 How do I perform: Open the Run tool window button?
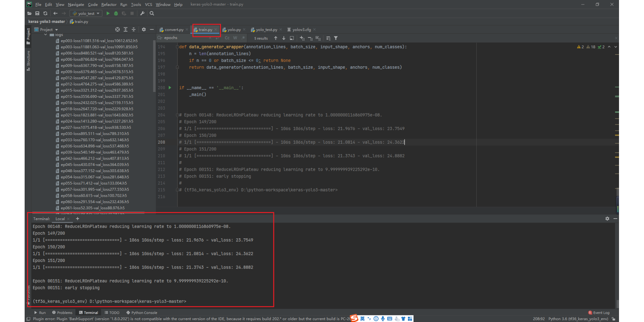40,313
